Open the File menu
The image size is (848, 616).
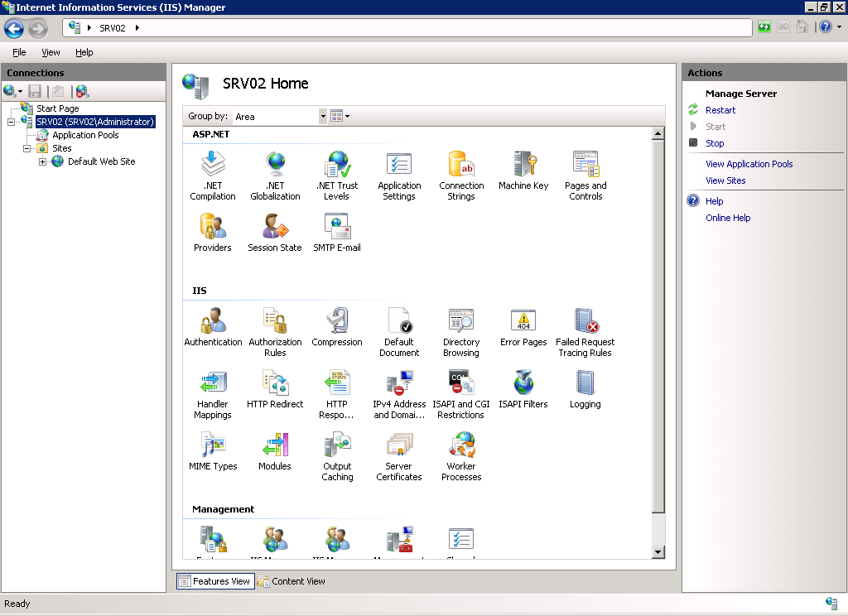(x=19, y=52)
